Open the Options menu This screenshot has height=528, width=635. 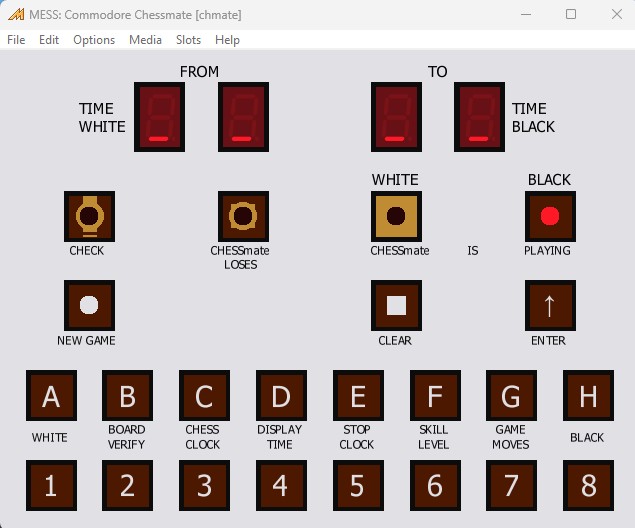(x=94, y=40)
